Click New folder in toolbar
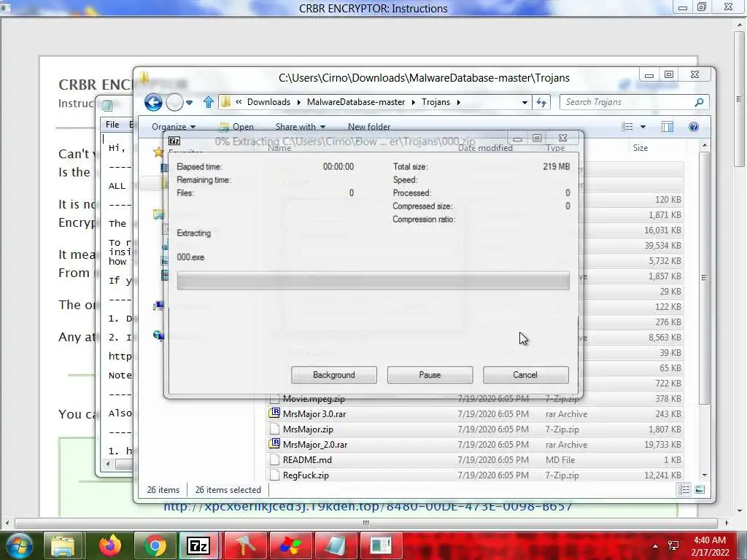Viewport: 747px width, 560px height. click(x=368, y=127)
